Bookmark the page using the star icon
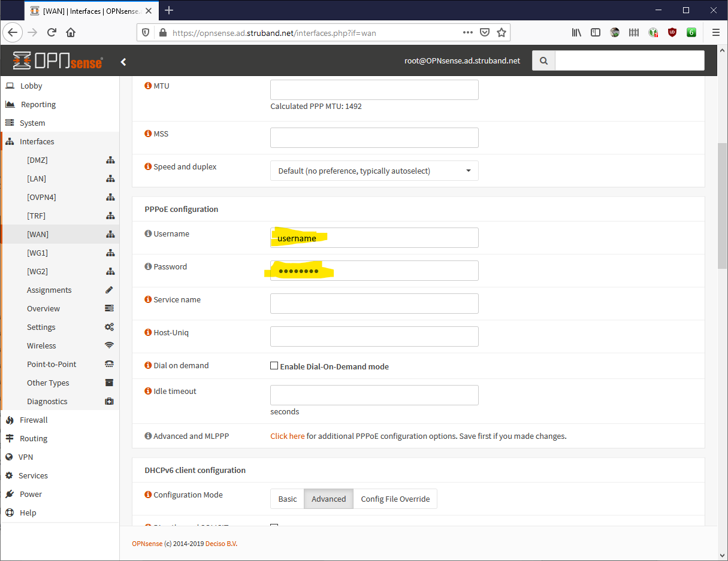728x561 pixels. pyautogui.click(x=502, y=32)
